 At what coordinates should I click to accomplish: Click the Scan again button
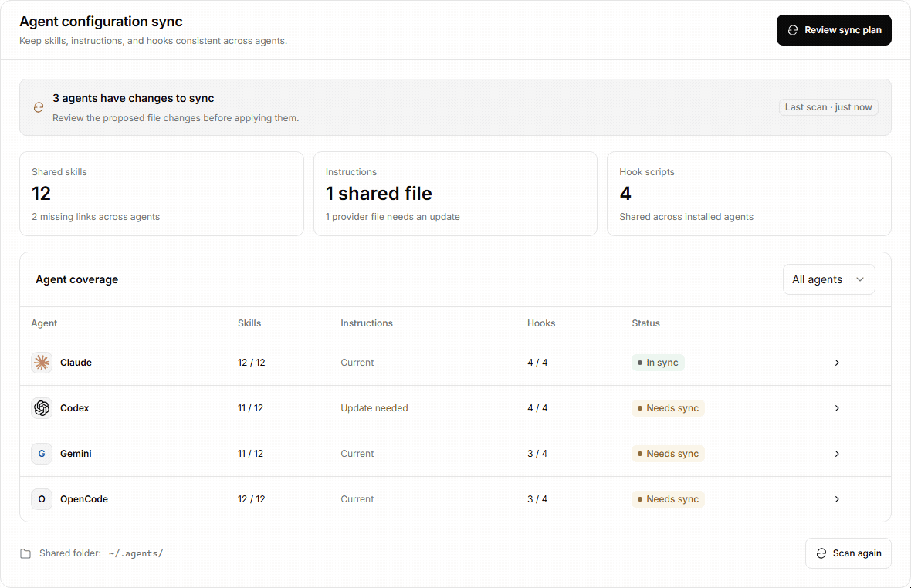click(848, 553)
